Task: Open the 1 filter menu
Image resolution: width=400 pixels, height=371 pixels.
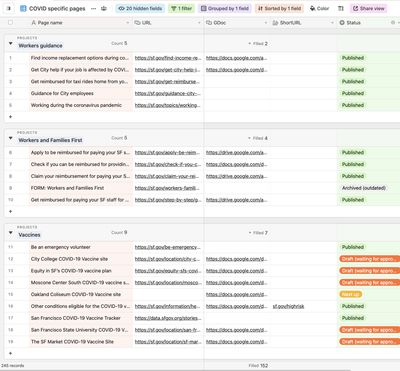Action: point(182,8)
